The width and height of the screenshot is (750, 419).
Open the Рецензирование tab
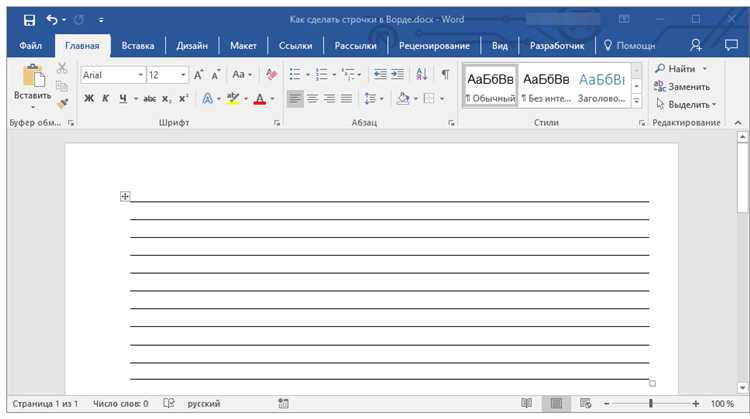[434, 46]
